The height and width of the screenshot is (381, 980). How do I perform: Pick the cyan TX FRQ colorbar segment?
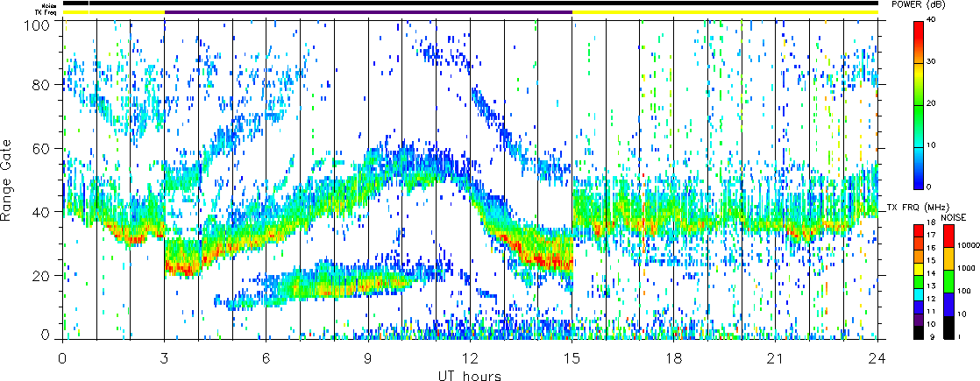coord(919,294)
